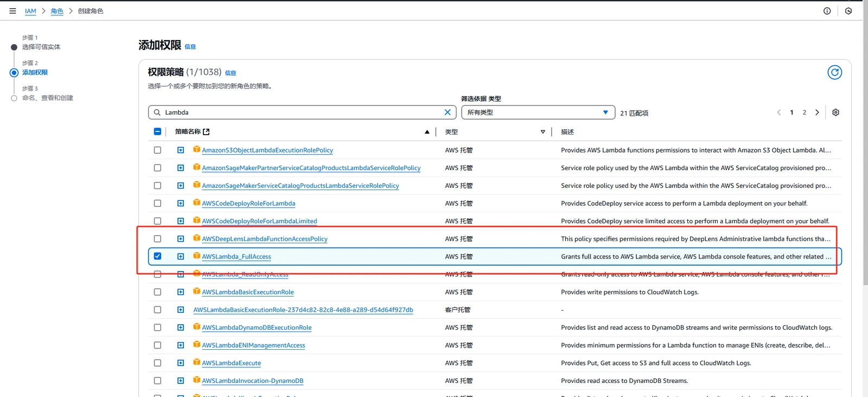Screen dimensions: 868x397
Task: Check AWSLambdaENIManagementAccess checkbox
Action: tap(157, 345)
